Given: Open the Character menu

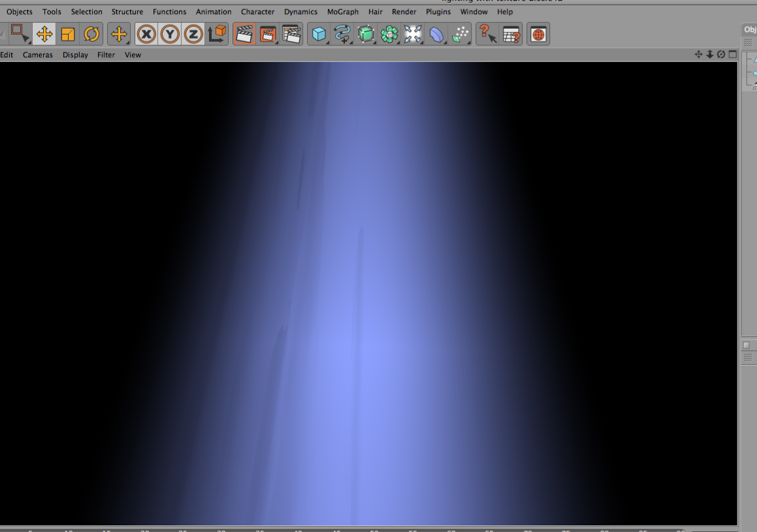Looking at the screenshot, I should [x=257, y=12].
